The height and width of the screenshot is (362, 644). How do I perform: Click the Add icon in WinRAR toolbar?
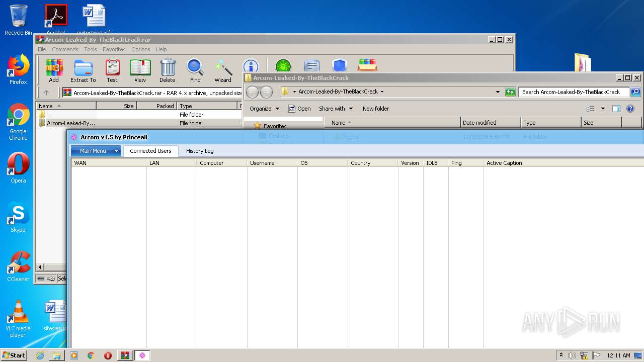pyautogui.click(x=54, y=70)
